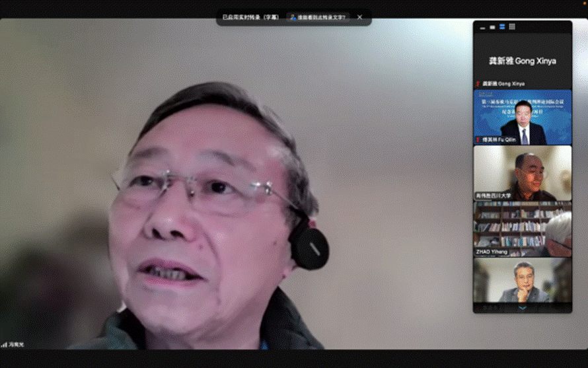Click muted mic icon beside Gong Xinya
Screen dimensions: 588x368
(477, 84)
